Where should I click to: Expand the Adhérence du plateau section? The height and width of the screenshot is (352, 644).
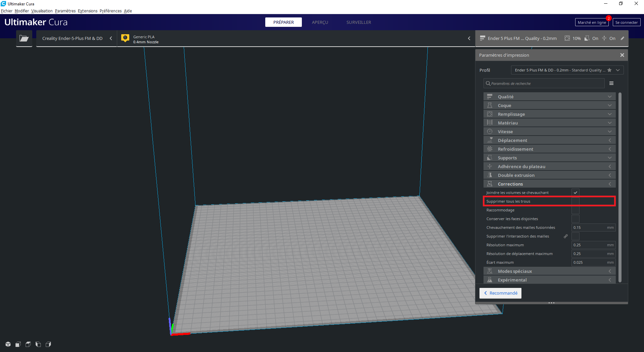(550, 166)
